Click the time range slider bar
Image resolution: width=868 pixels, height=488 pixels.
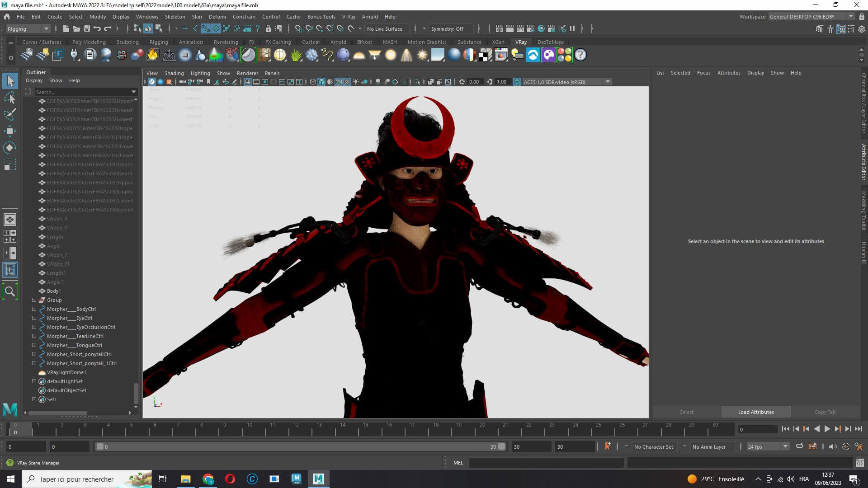pos(298,446)
